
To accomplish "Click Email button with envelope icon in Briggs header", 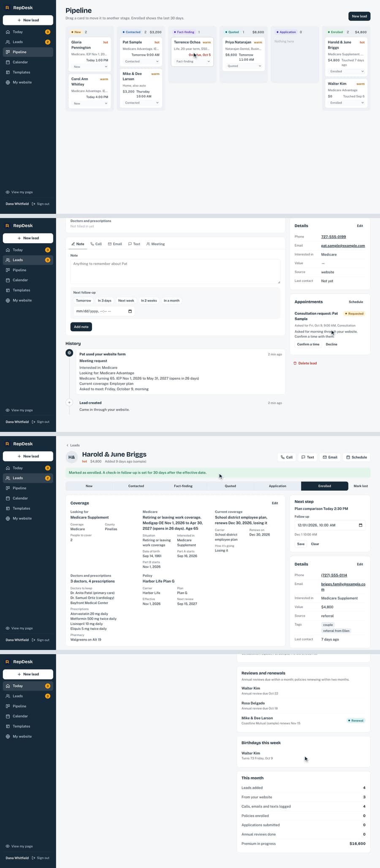I will 330,457.
